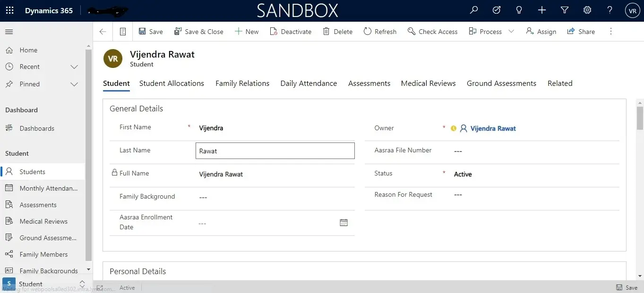Screen dimensions: 644x293
Task: Expand the Recent chevron
Action: (74, 67)
